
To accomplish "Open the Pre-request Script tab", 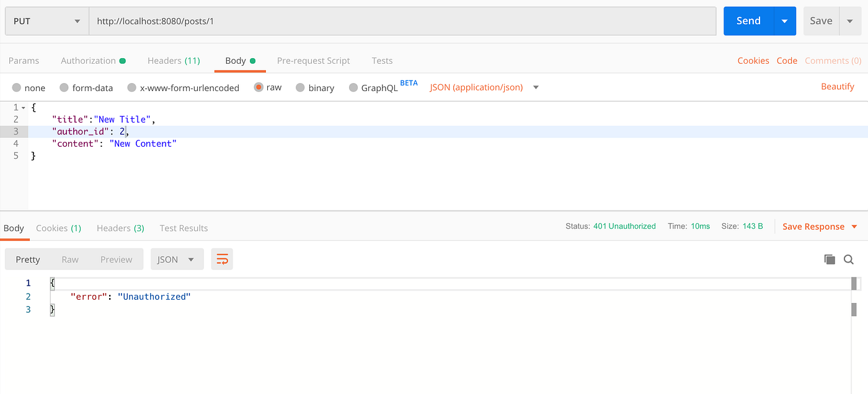I will tap(313, 61).
